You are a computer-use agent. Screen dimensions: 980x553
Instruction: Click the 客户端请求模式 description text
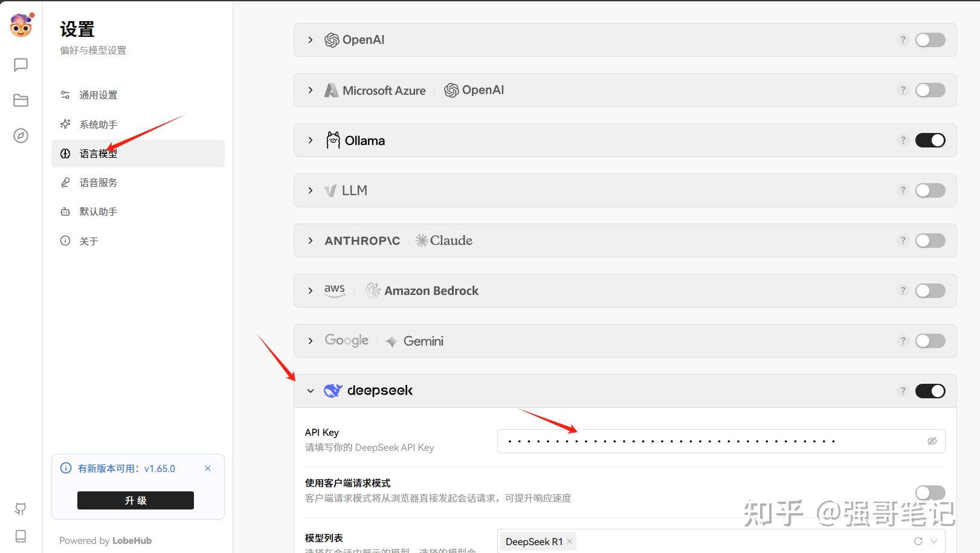coord(438,498)
